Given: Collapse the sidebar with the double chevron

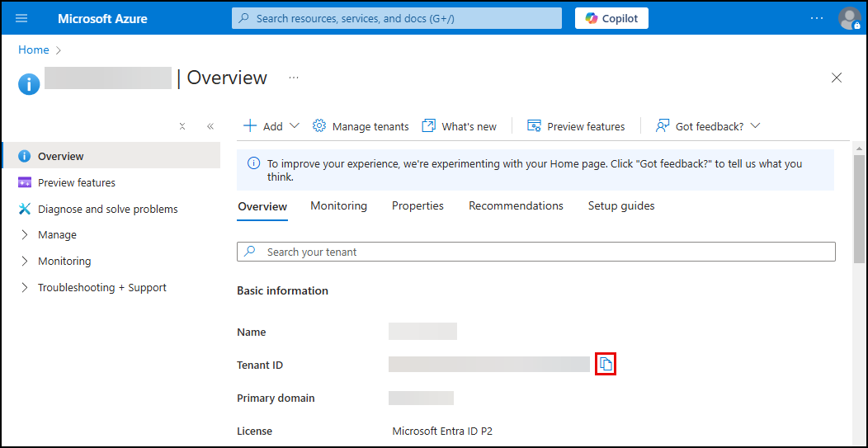Looking at the screenshot, I should point(210,126).
